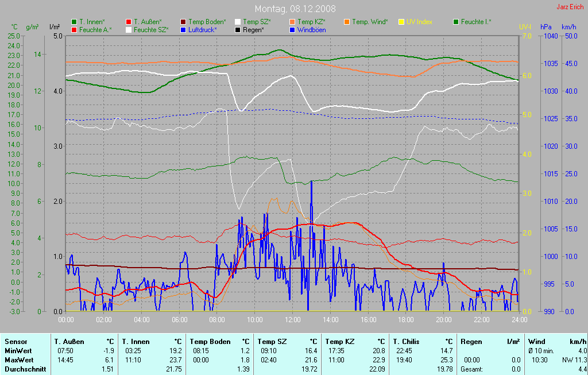Click the orange Temp. Wind* legend swatch
Image resolution: width=588 pixels, height=375 pixels.
[347, 22]
